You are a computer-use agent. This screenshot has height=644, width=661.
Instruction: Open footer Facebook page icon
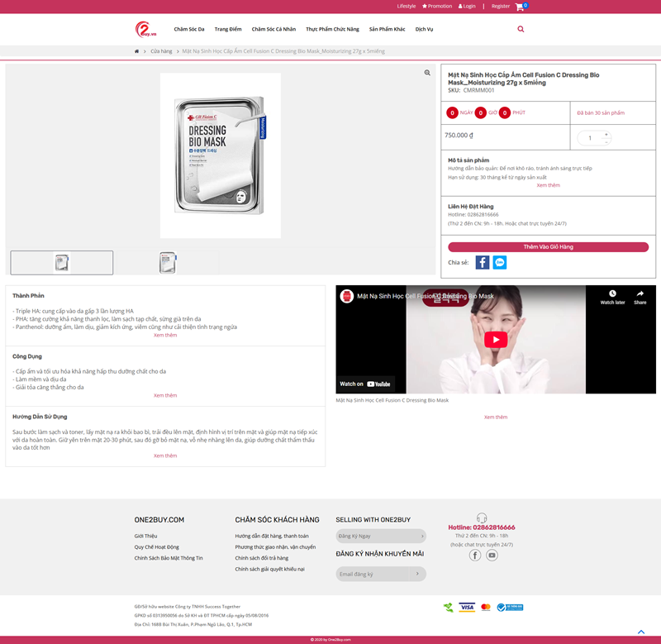point(475,556)
